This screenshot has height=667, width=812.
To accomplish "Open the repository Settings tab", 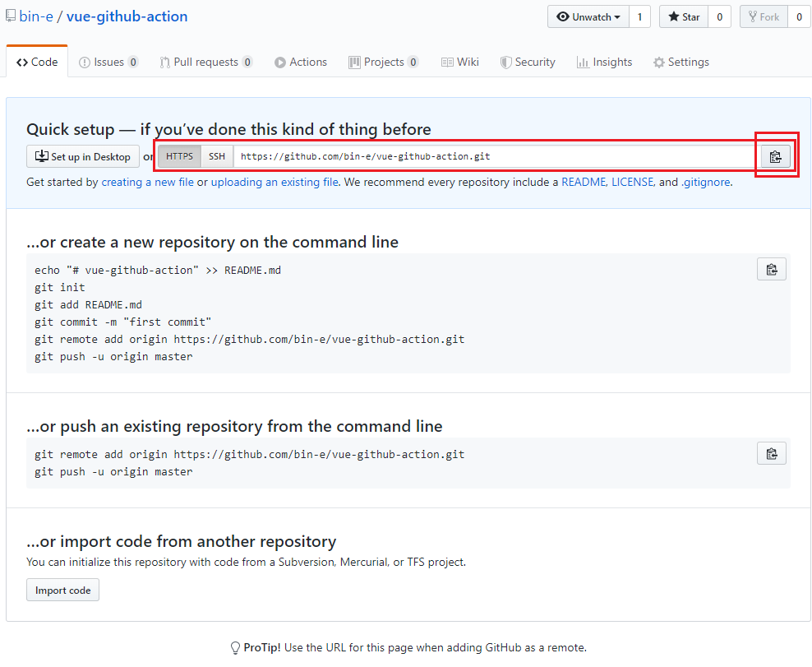I will [681, 62].
